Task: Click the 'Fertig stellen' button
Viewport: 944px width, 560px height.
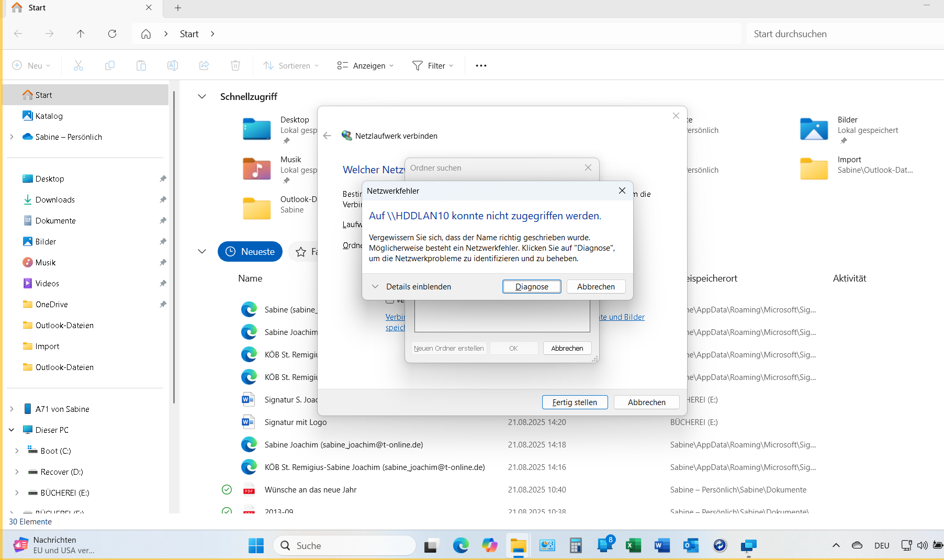Action: pyautogui.click(x=575, y=402)
